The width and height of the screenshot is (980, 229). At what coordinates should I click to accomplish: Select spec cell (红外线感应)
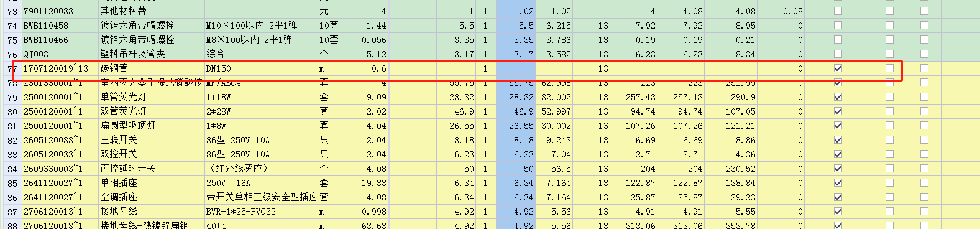click(x=261, y=169)
